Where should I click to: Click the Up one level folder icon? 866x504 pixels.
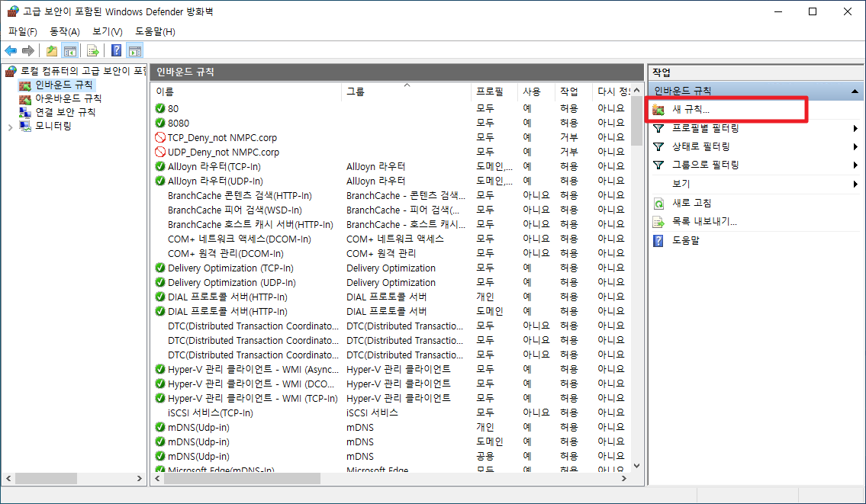click(52, 51)
